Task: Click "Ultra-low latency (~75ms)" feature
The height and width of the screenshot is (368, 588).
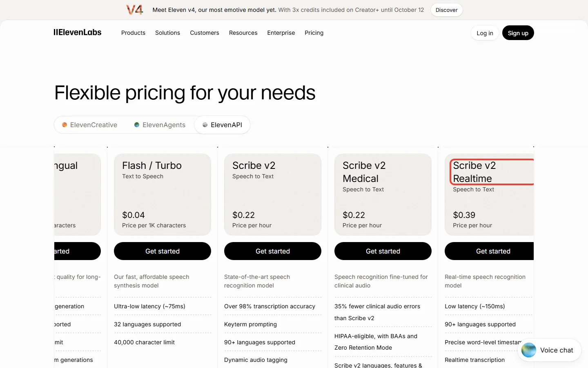Action: coord(149,306)
